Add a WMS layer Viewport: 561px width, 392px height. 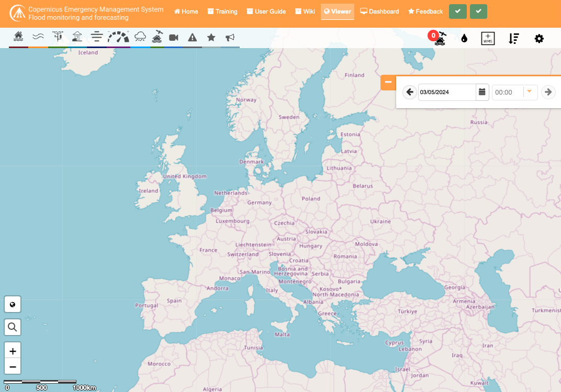tap(488, 38)
